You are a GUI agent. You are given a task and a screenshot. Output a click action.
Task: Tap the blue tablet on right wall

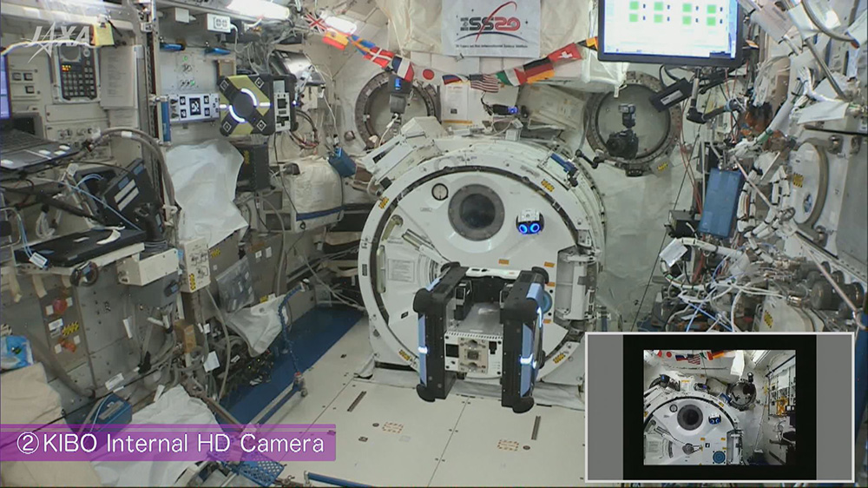720,203
